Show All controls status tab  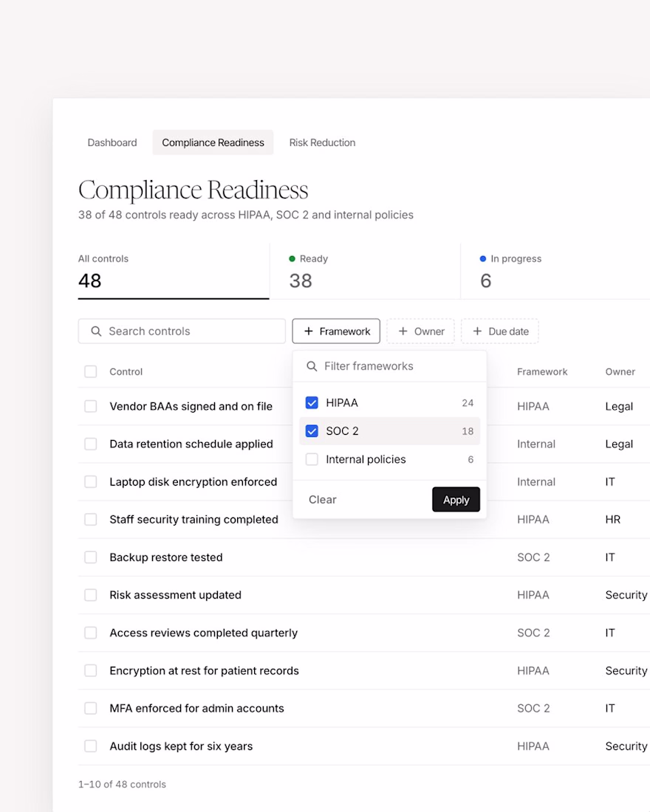(174, 271)
